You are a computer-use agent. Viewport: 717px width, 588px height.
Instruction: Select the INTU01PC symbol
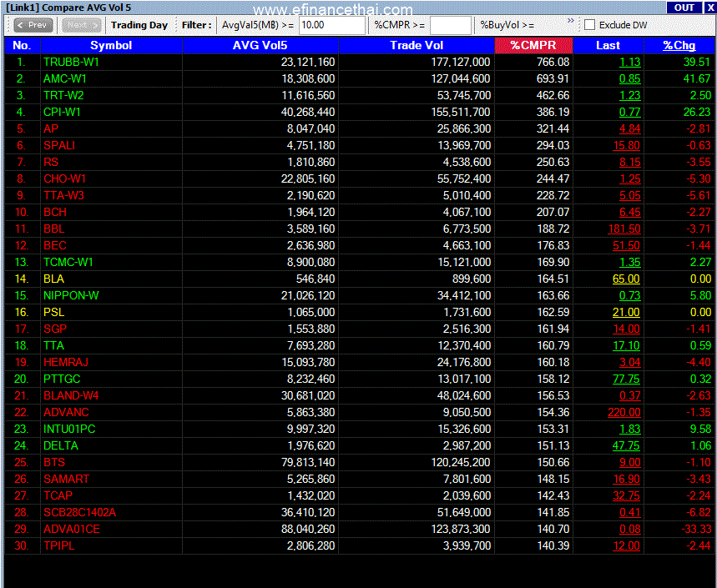coord(69,429)
